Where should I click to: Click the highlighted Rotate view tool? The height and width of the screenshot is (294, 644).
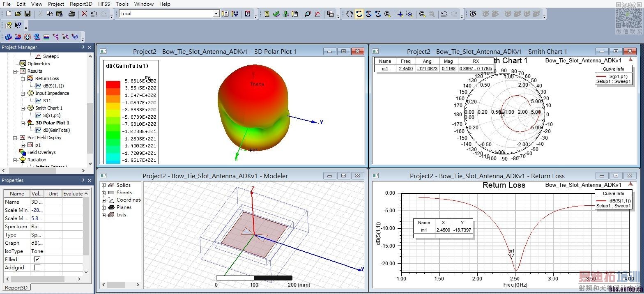[x=359, y=14]
